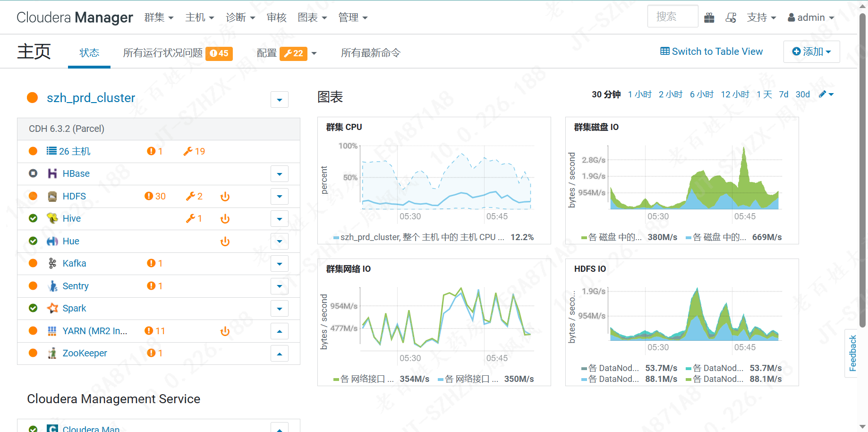Open YARN health issues badge 11
Image resolution: width=868 pixels, height=432 pixels.
coord(155,331)
